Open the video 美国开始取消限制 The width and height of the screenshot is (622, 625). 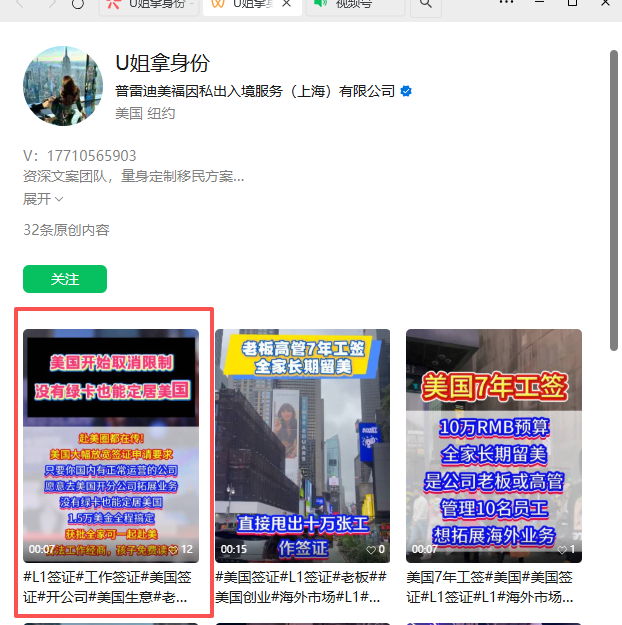click(x=111, y=446)
